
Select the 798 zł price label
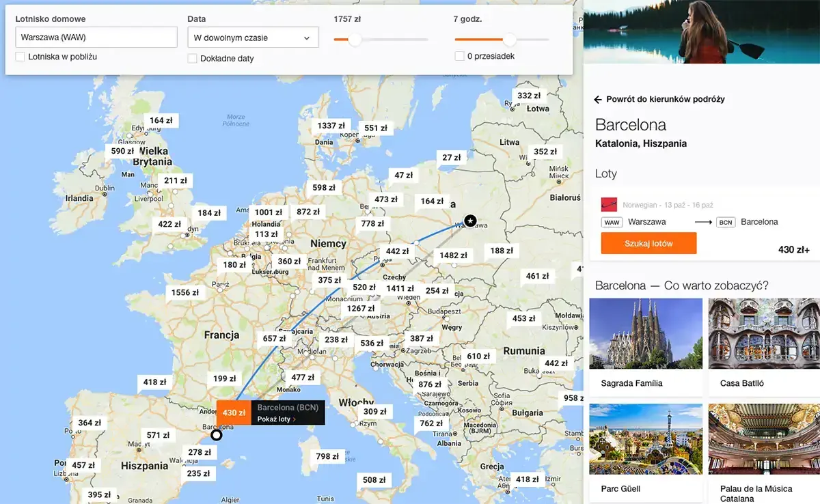point(328,457)
